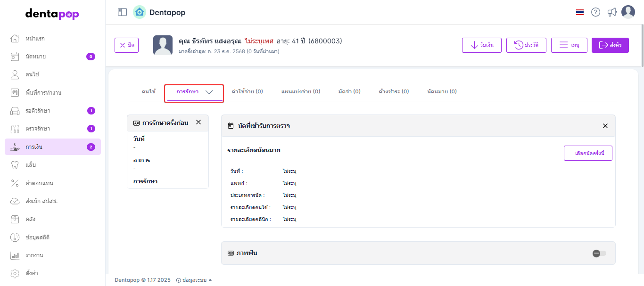Click the รับเงิน button
The height and width of the screenshot is (286, 644).
481,45
